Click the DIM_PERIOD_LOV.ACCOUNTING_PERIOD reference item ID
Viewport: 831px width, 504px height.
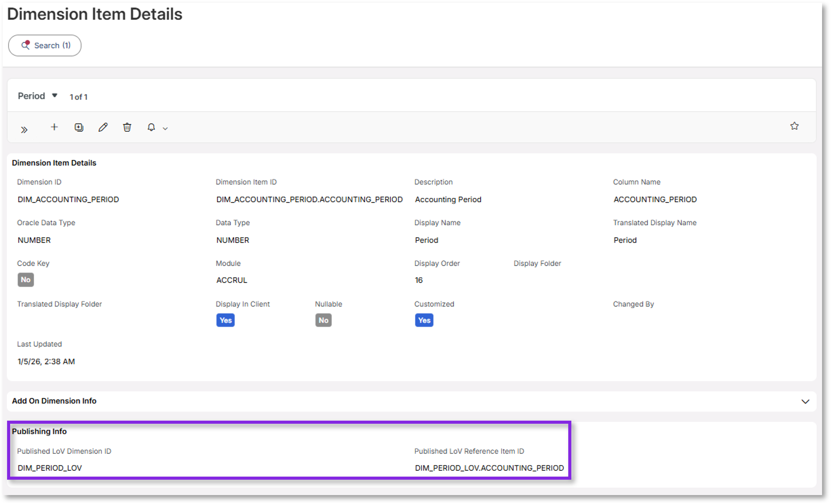(489, 468)
